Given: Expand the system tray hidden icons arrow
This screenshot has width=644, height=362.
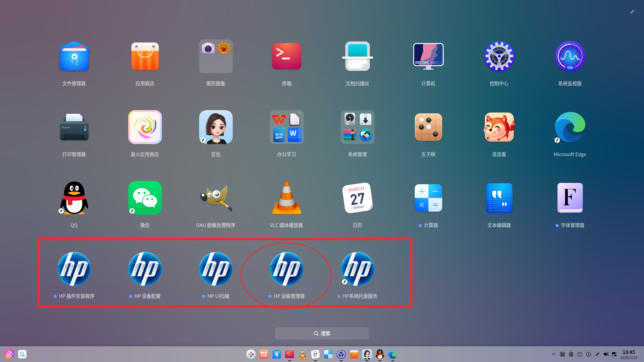Looking at the screenshot, I should [554, 354].
